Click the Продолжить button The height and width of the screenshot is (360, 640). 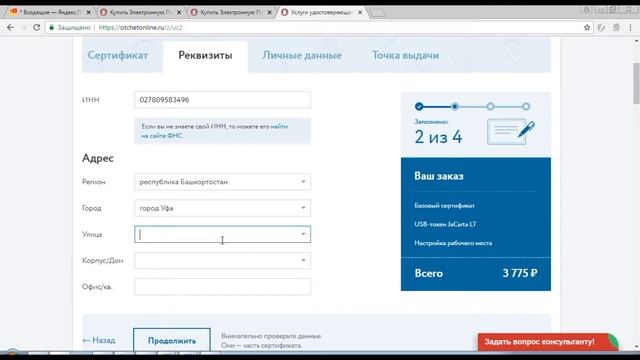[x=172, y=340]
